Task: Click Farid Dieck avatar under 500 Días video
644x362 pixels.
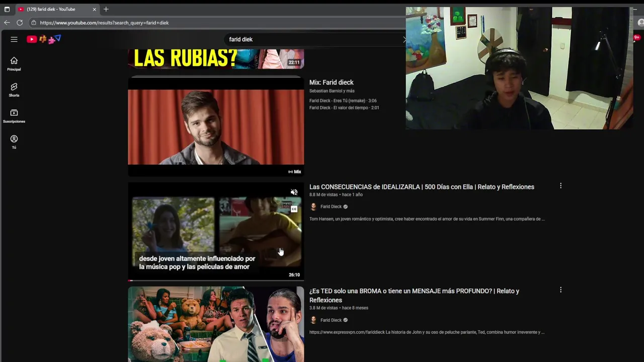Action: [x=313, y=207]
